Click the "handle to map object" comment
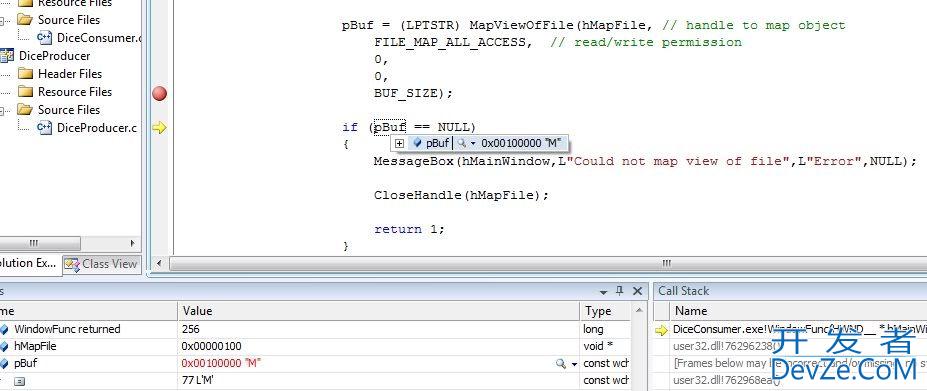 coord(754,25)
